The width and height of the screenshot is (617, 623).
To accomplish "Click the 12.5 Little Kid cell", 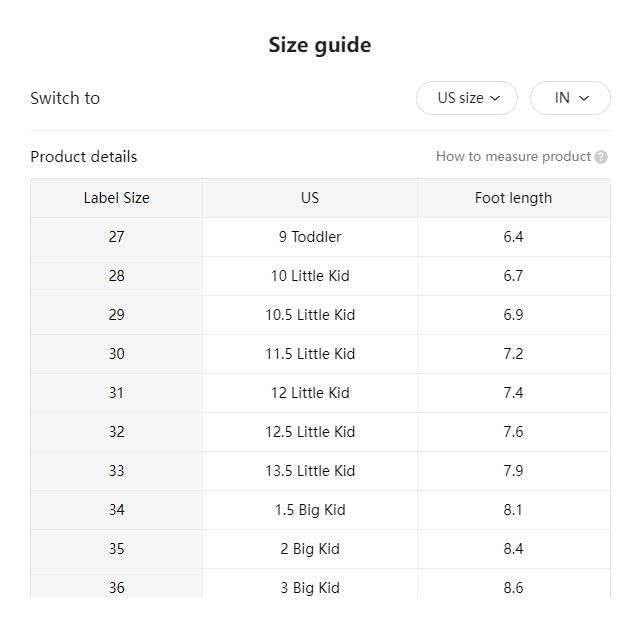I will [x=310, y=432].
